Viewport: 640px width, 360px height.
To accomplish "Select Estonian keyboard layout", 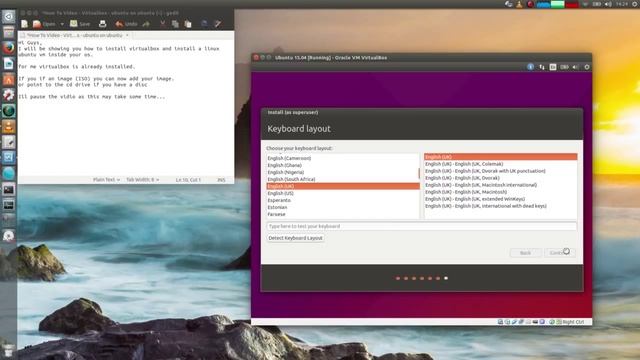I will [343, 207].
